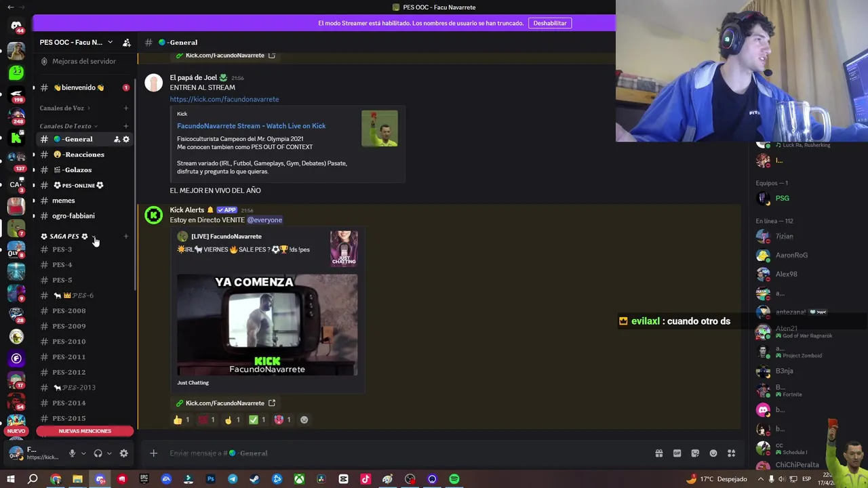Toggle the pointing finger reaction
Screen dimensions: 868x488
(x=231, y=420)
